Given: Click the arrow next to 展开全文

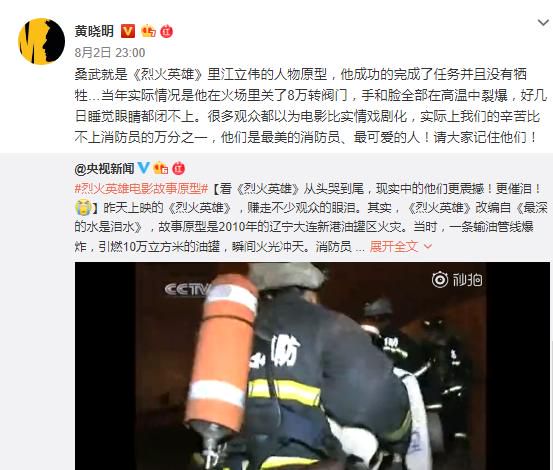Looking at the screenshot, I should [427, 246].
